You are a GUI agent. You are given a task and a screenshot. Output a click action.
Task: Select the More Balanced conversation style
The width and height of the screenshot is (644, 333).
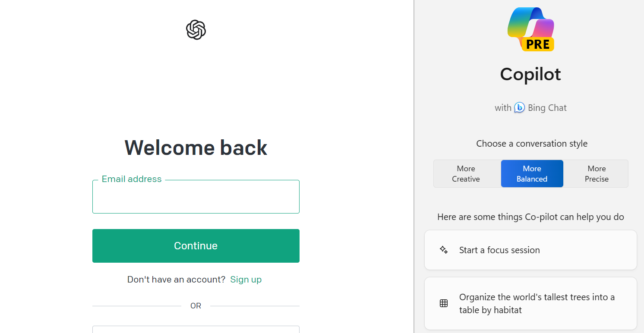(532, 174)
